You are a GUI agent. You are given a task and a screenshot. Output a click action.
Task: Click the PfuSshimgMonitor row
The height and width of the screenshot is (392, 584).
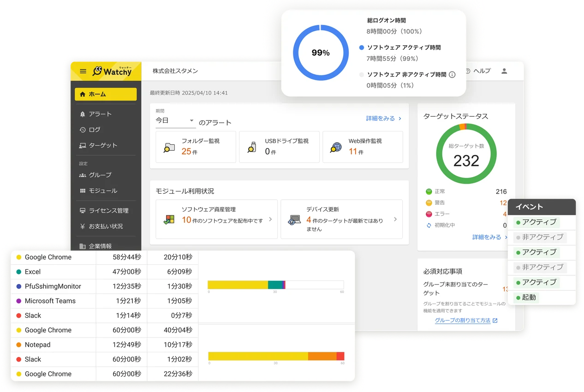coord(104,286)
